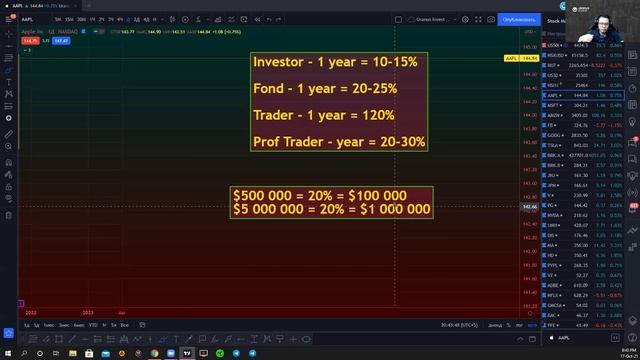The height and width of the screenshot is (360, 640).
Task: Select the crosshair cursor tool
Action: (9, 34)
